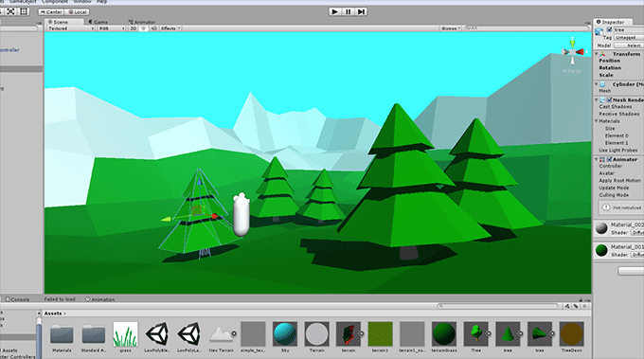644x359 pixels.
Task: Switch to the Animator tab
Action: point(142,22)
